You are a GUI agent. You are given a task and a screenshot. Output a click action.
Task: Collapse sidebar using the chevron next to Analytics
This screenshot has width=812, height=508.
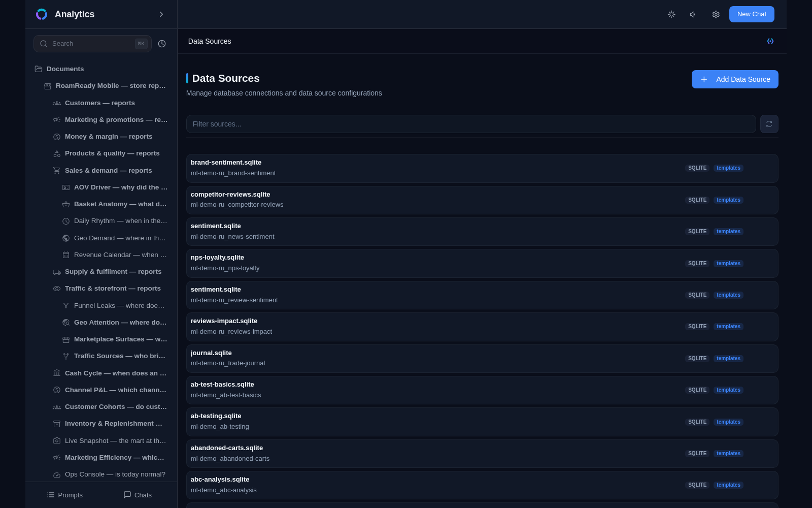161,14
